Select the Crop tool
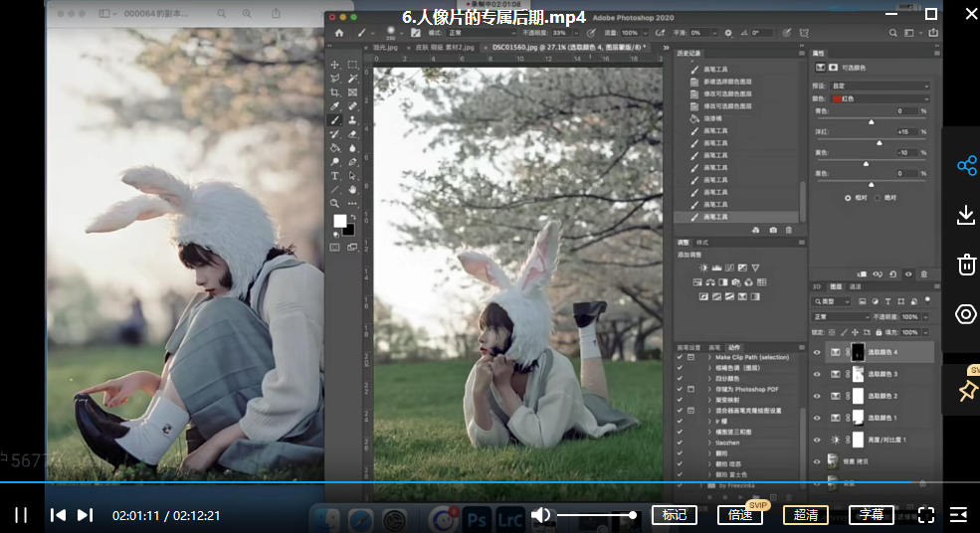This screenshot has height=533, width=980. coord(335,92)
